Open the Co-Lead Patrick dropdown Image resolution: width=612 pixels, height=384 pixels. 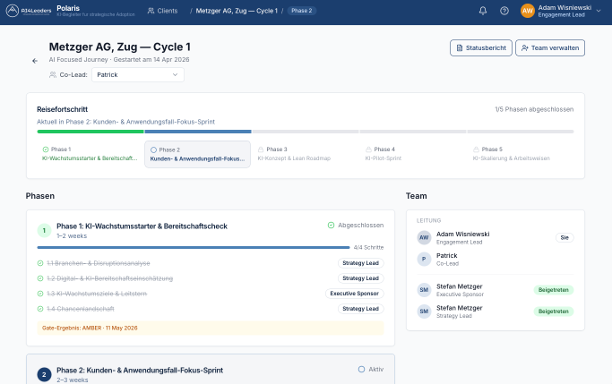coord(138,75)
